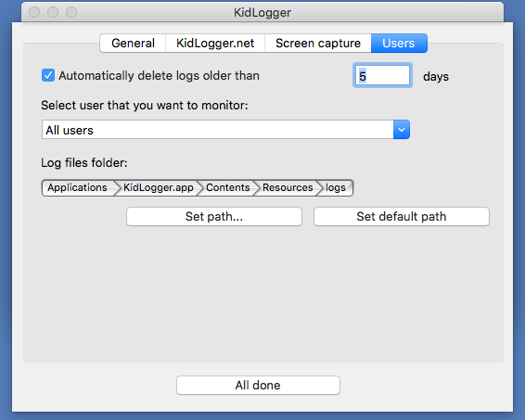525x420 pixels.
Task: Uncheck Automatically delete logs older than
Action: 48,75
